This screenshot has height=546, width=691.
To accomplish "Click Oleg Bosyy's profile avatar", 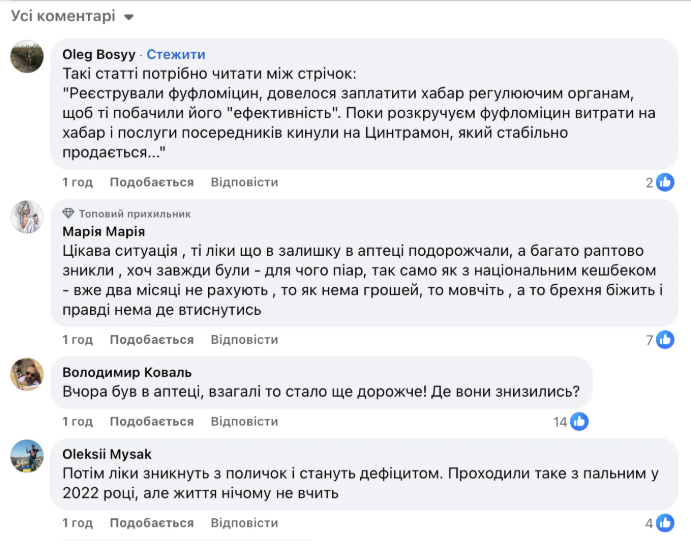I will (27, 57).
